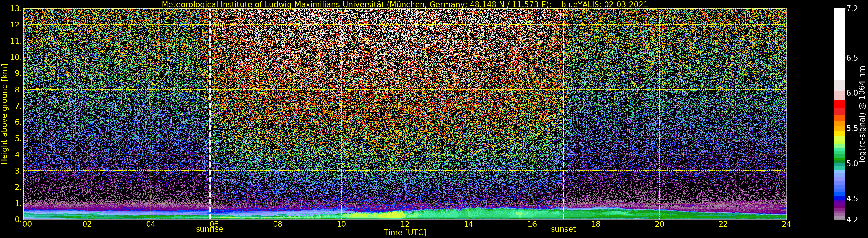This screenshot has width=868, height=238.
Task: Click the height axis tick '11.'
Action: pyautogui.click(x=16, y=41)
